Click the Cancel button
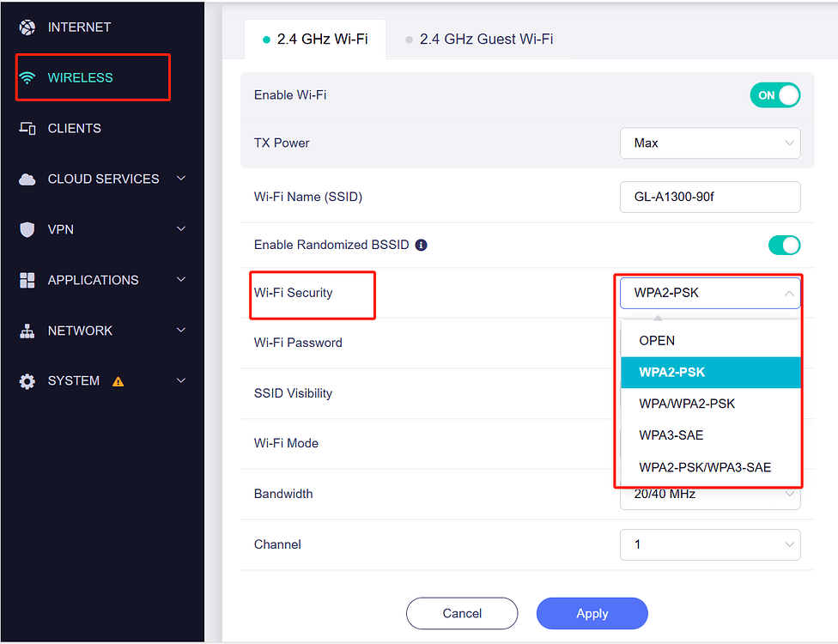Viewport: 838px width, 644px height. point(462,614)
